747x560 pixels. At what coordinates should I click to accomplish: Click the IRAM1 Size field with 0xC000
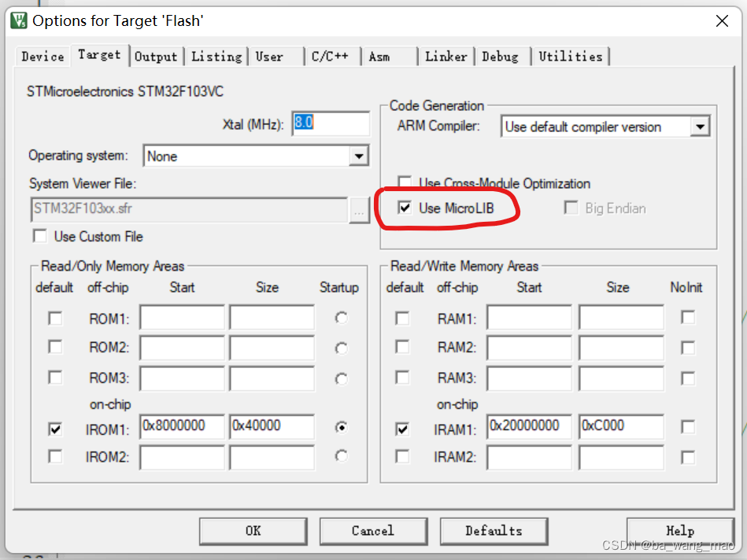[x=621, y=426]
